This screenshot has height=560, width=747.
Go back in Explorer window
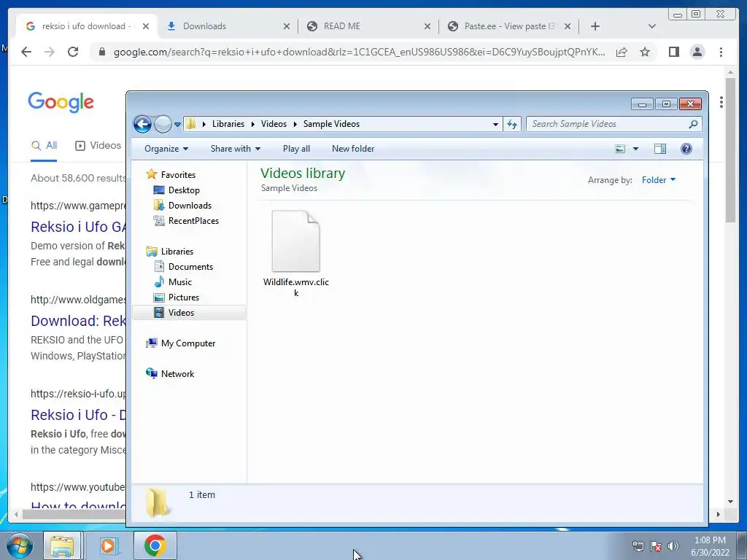pos(142,124)
